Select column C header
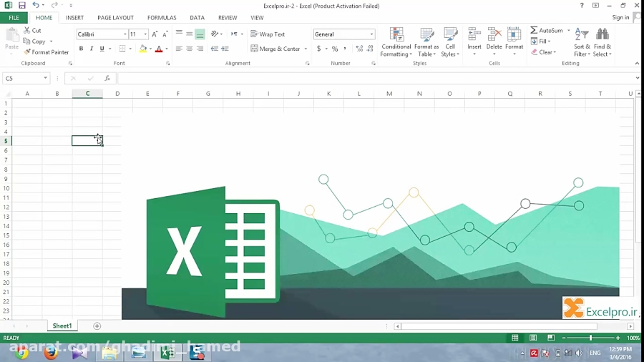 pyautogui.click(x=87, y=94)
